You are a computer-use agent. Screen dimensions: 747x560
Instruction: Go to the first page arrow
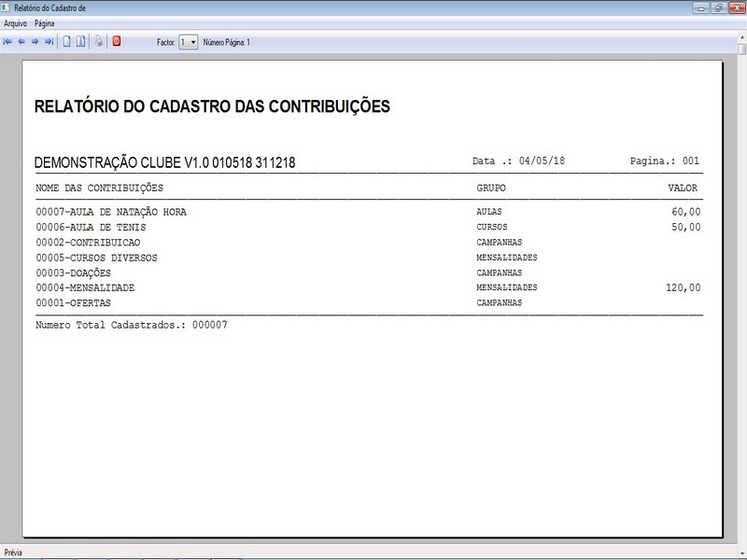click(7, 42)
